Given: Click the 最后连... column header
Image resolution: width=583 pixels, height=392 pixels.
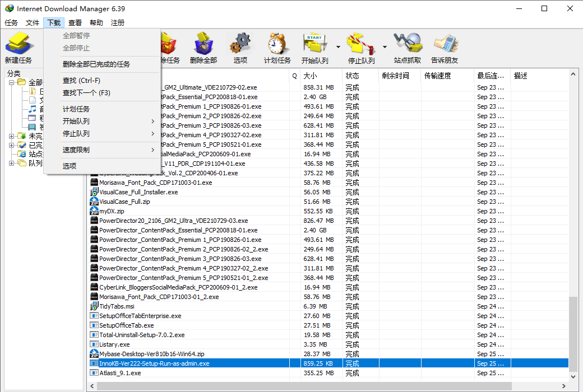Looking at the screenshot, I should [x=492, y=76].
